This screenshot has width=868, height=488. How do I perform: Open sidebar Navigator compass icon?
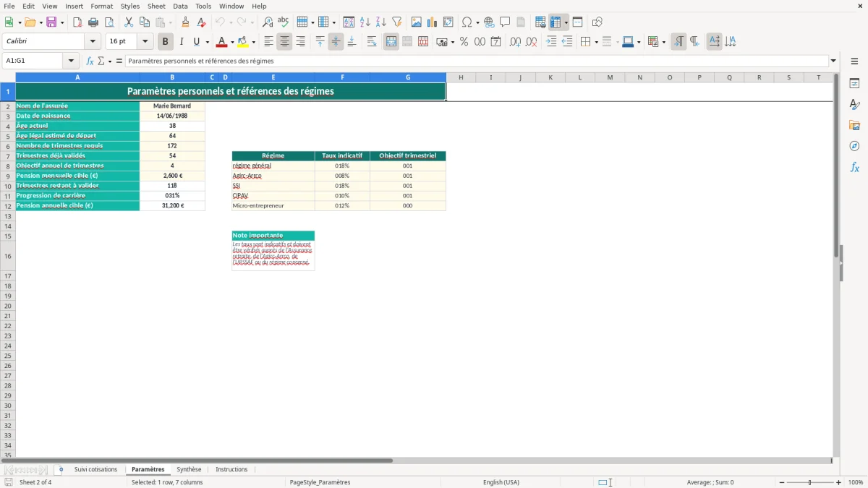[854, 146]
